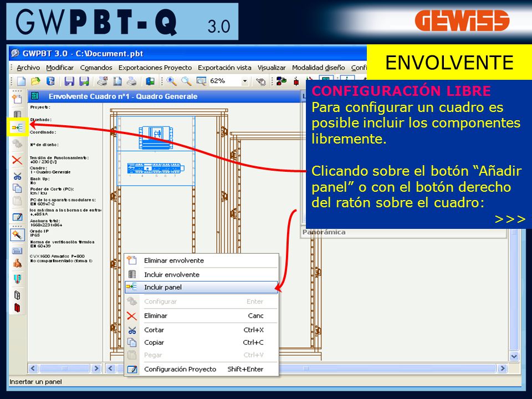Click the 'Tensión de Funcionamiento' info entry
The height and width of the screenshot is (399, 532).
point(59,160)
